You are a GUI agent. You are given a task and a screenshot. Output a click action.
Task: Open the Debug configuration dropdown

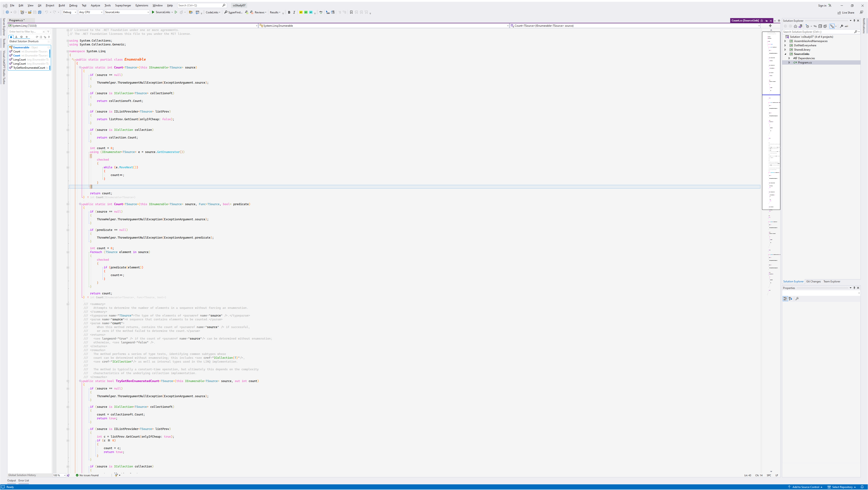coord(69,12)
